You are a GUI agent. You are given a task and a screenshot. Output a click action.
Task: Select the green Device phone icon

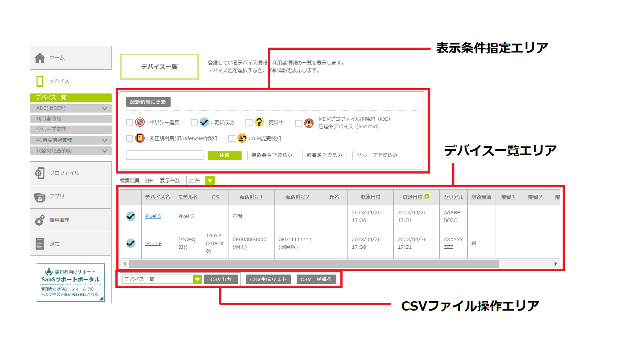[x=40, y=81]
